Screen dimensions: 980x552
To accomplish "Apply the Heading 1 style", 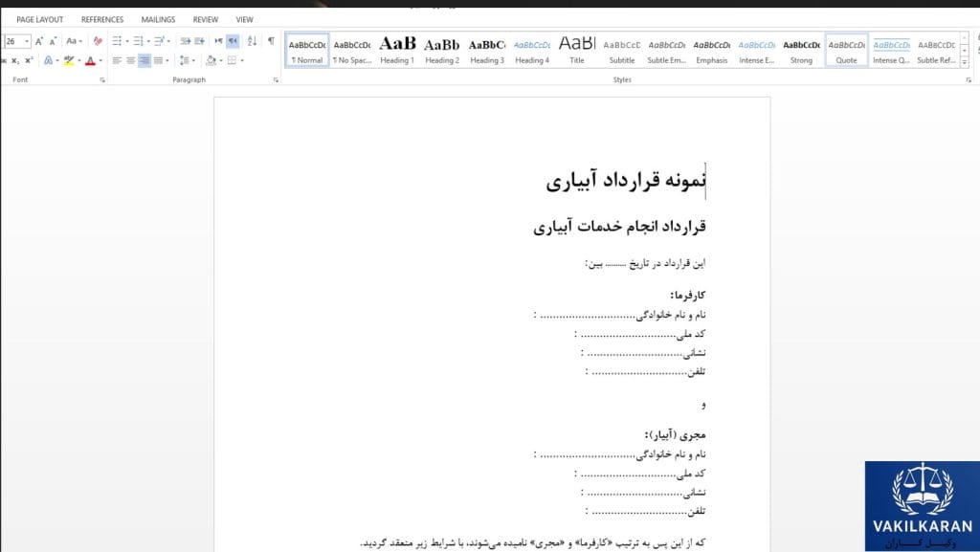I will 397,51.
